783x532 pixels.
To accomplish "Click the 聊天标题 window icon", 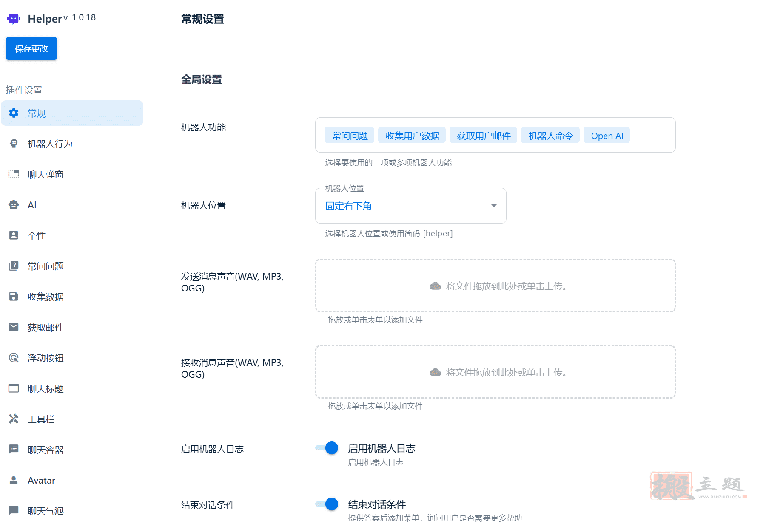I will 14,388.
